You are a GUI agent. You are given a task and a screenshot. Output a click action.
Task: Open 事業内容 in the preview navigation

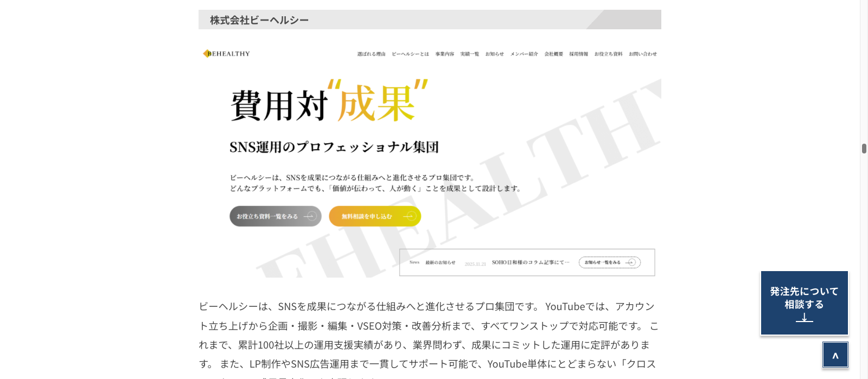(x=444, y=54)
